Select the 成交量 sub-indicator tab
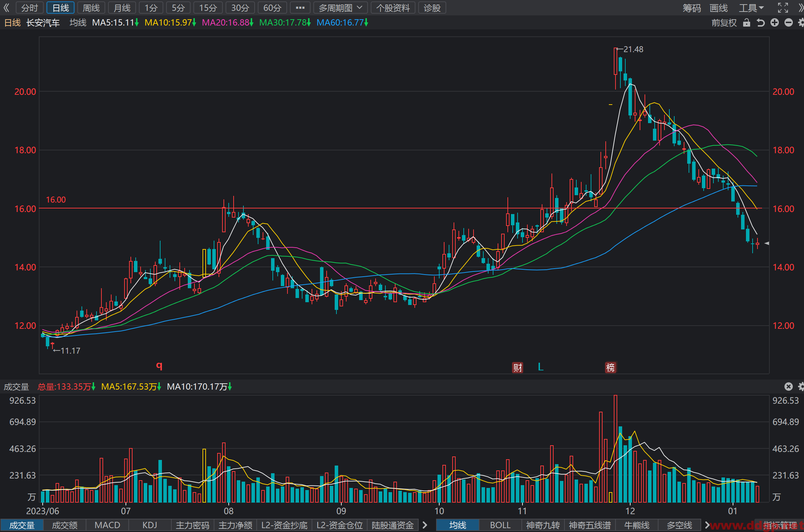The image size is (804, 532). coord(22,525)
